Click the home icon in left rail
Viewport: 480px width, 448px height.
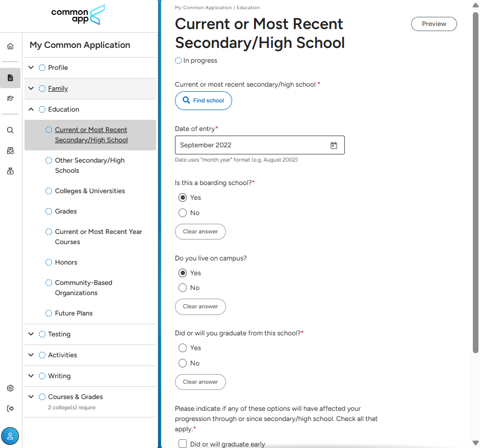click(x=10, y=46)
